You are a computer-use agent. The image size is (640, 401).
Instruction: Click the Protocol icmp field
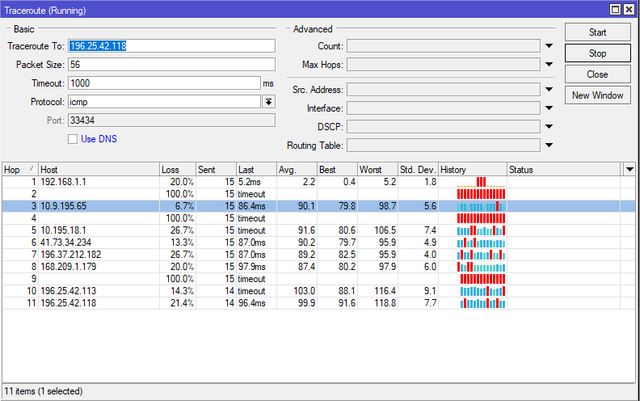[x=164, y=102]
